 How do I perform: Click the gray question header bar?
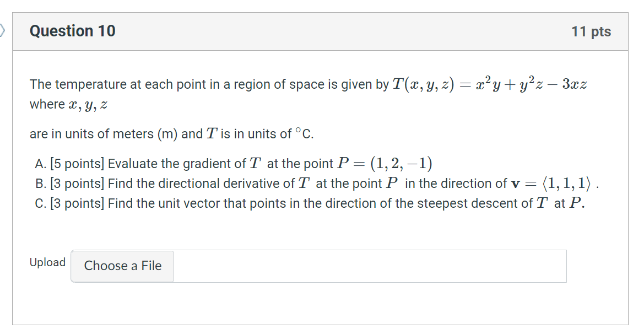321,31
